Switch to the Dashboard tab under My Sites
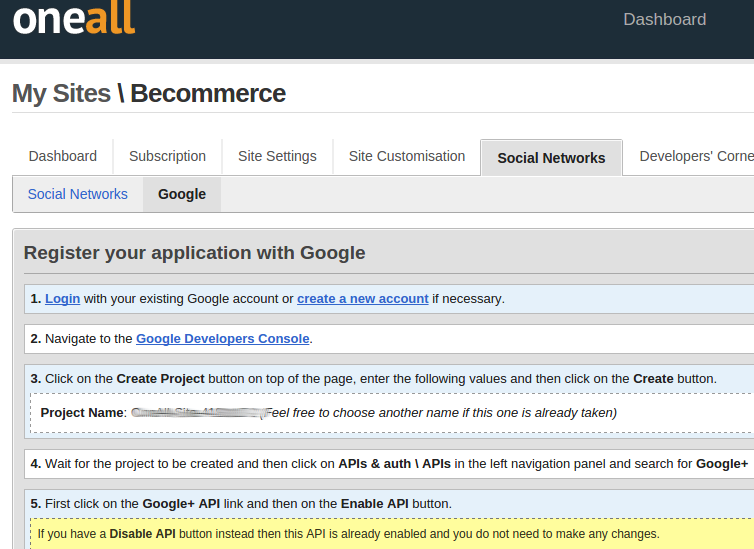The width and height of the screenshot is (754, 549). pos(63,156)
